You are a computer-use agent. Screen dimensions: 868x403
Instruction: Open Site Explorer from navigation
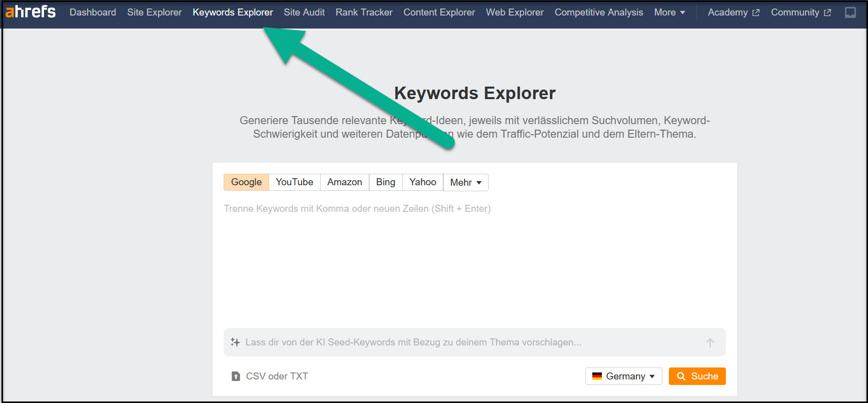click(x=154, y=13)
